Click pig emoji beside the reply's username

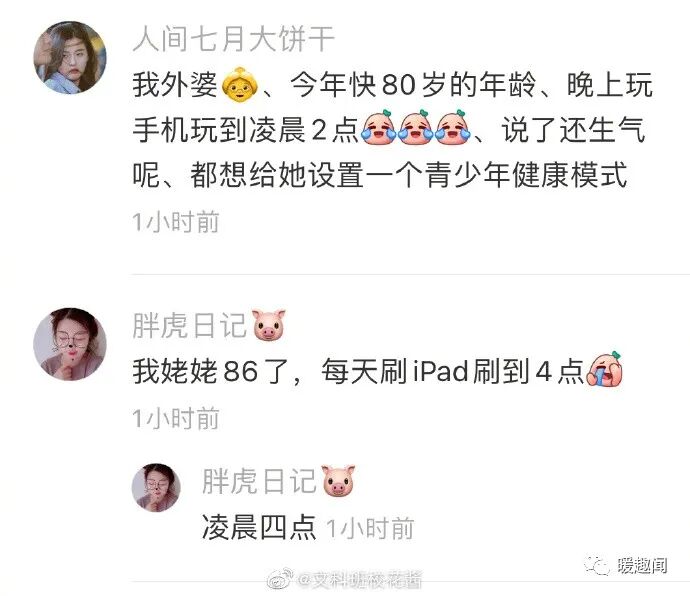(338, 480)
